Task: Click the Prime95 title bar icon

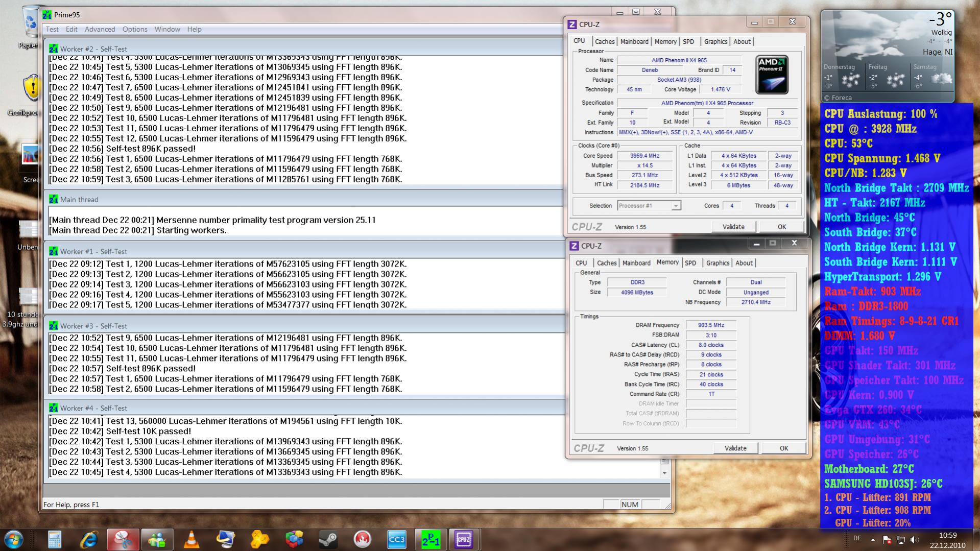Action: click(x=47, y=15)
